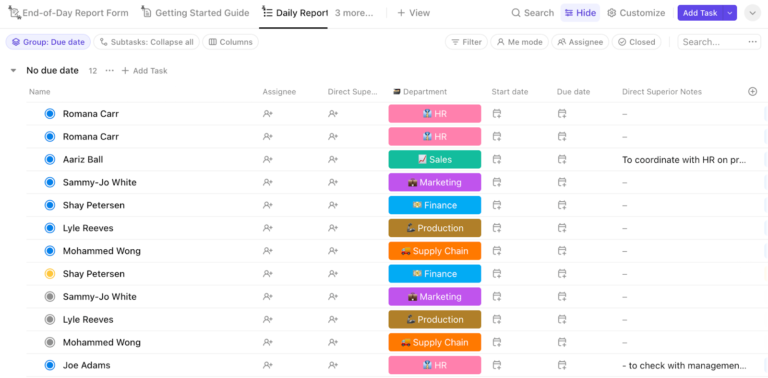Click the pink HR tag on first Romana Carr row
Screen dimensions: 768x378
434,114
